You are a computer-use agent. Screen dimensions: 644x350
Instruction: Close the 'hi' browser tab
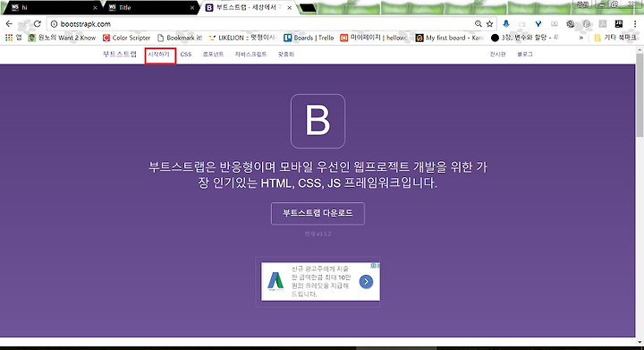point(96,8)
